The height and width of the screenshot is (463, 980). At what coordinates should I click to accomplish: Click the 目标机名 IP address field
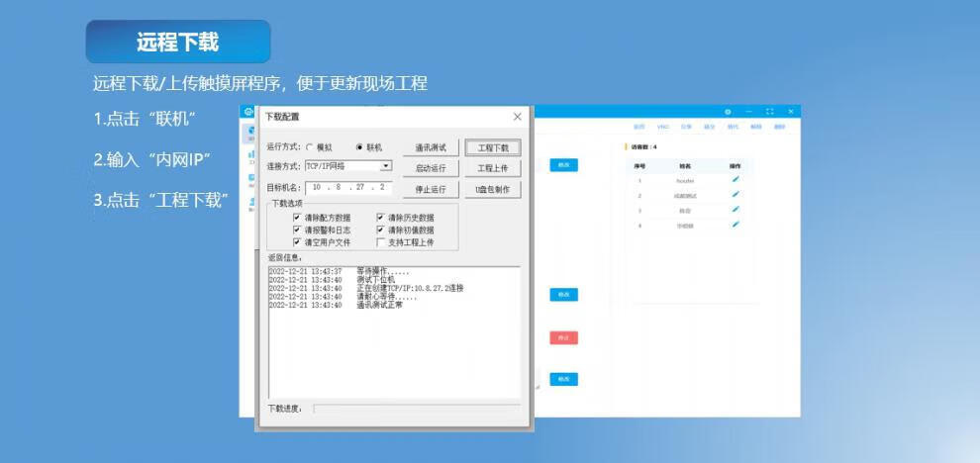click(x=349, y=187)
